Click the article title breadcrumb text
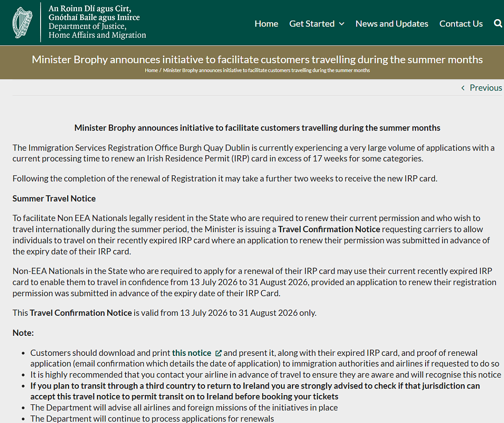Viewport: 504px width, 423px height. point(266,70)
